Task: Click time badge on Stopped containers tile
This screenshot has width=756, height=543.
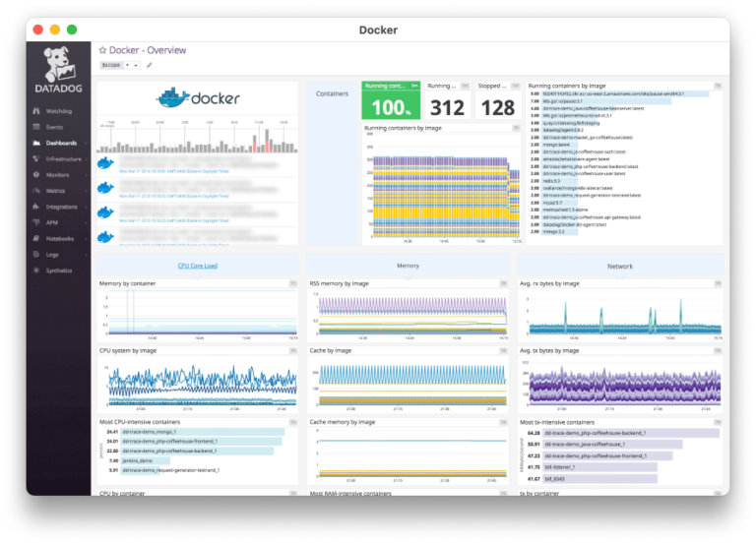Action: (x=516, y=86)
